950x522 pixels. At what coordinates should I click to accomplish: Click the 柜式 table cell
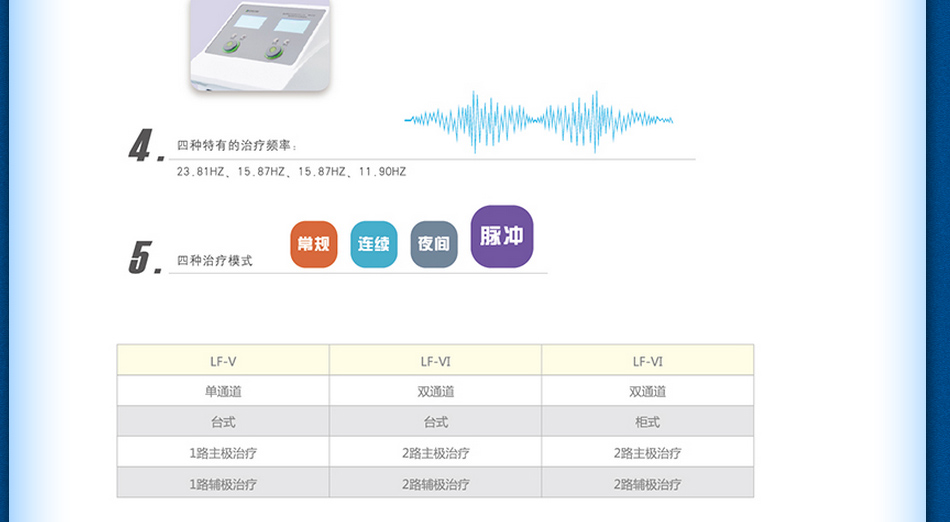[647, 422]
